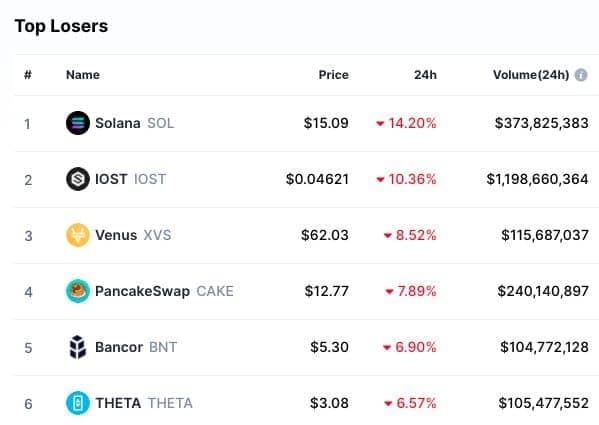The image size is (599, 425).
Task: Click Venus price value $62.03
Action: [x=325, y=235]
